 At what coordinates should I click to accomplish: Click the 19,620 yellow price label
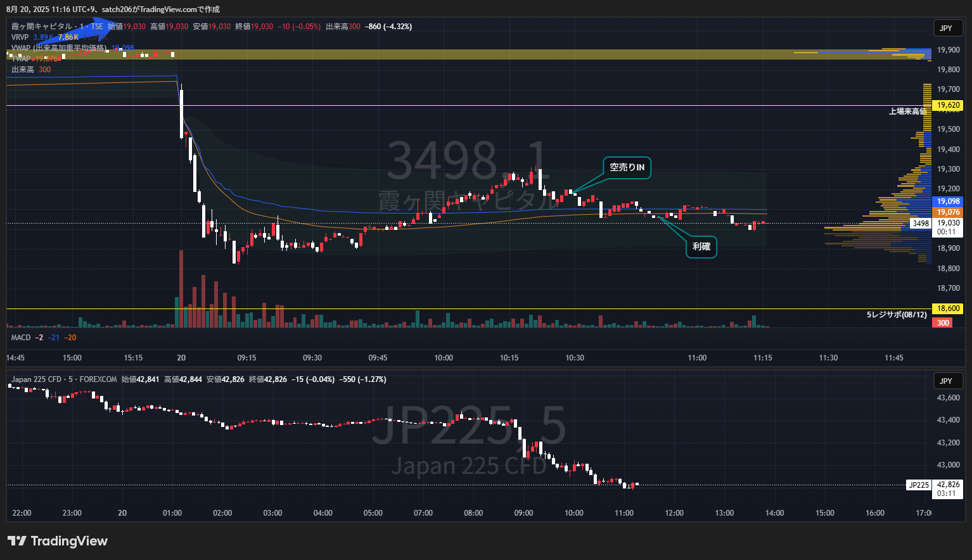tap(949, 105)
